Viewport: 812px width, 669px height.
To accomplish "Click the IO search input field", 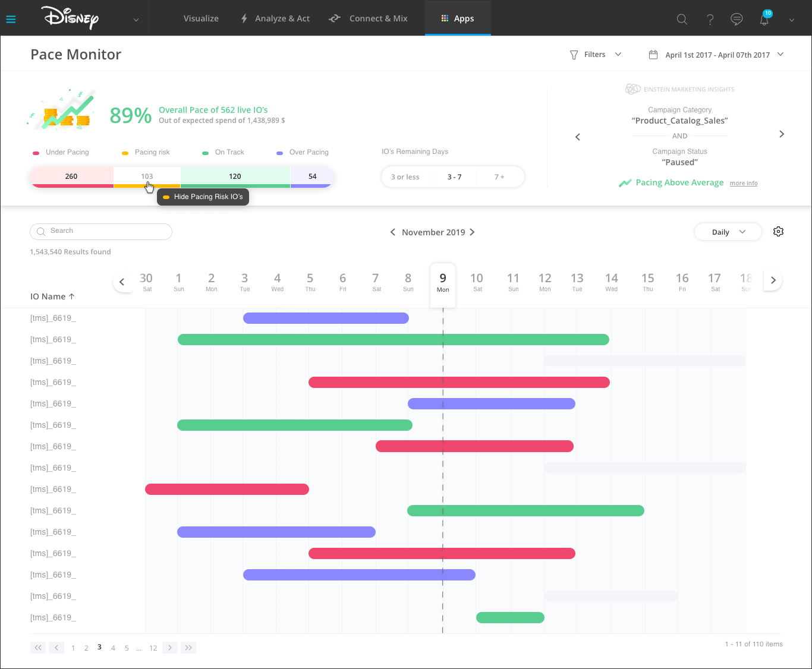I will 101,231.
